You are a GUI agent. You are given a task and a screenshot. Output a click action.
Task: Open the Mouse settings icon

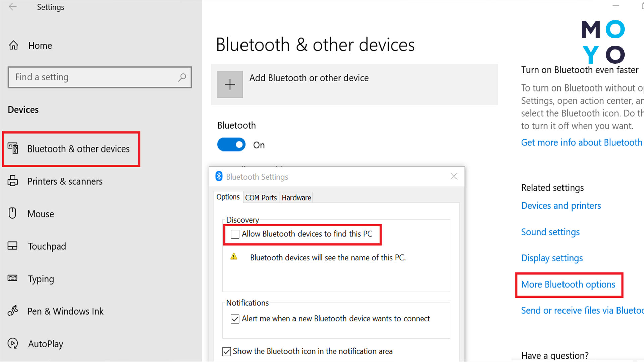pyautogui.click(x=13, y=213)
